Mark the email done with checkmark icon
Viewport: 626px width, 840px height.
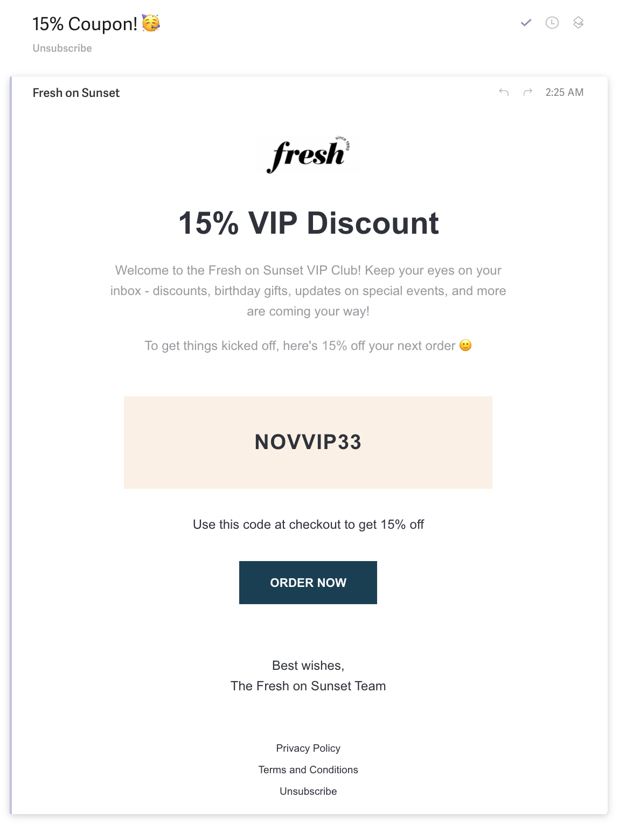pos(526,23)
